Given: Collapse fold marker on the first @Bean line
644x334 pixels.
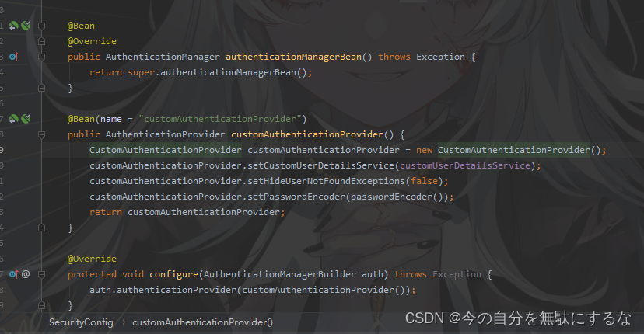Looking at the screenshot, I should coord(41,26).
